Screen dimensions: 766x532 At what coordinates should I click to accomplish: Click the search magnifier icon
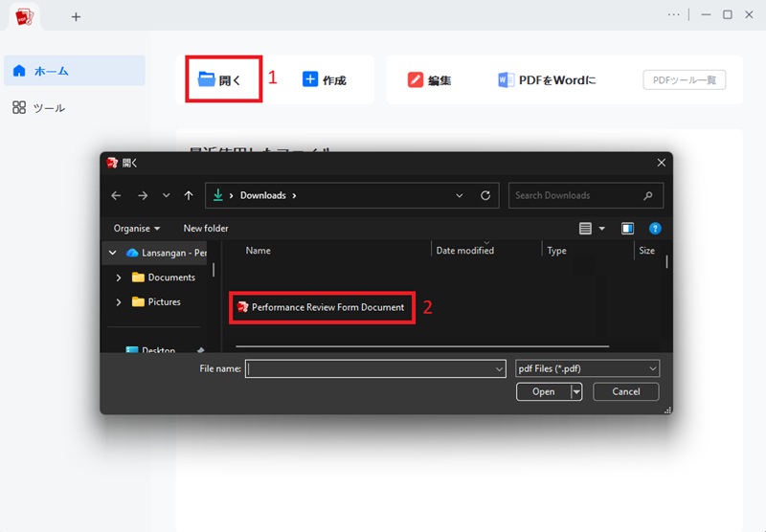[x=648, y=196]
